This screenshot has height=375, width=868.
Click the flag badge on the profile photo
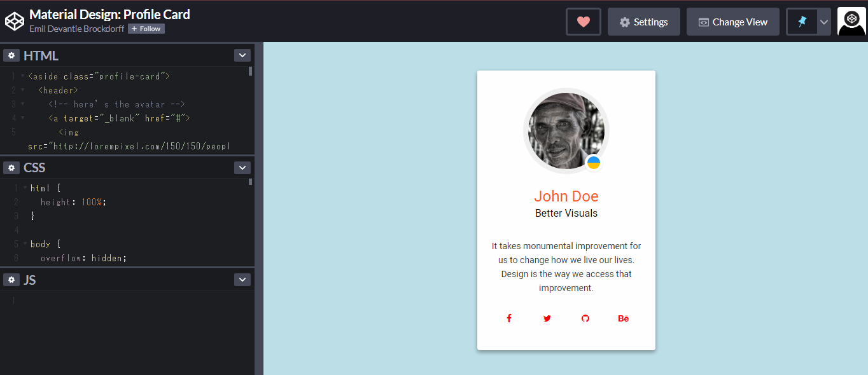pos(593,162)
